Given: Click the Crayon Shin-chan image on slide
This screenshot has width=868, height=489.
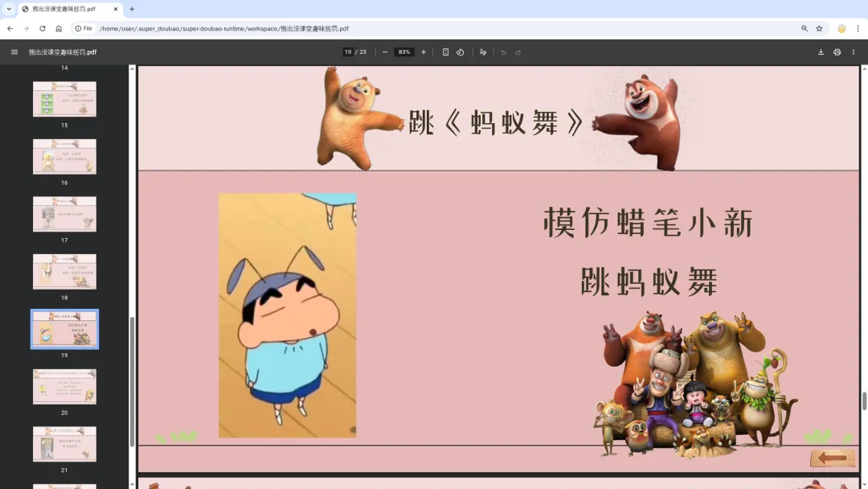Looking at the screenshot, I should tap(287, 315).
